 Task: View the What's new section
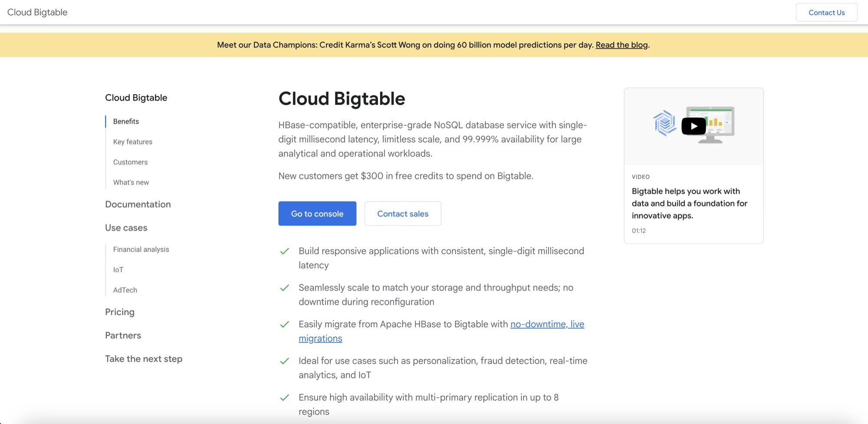131,182
